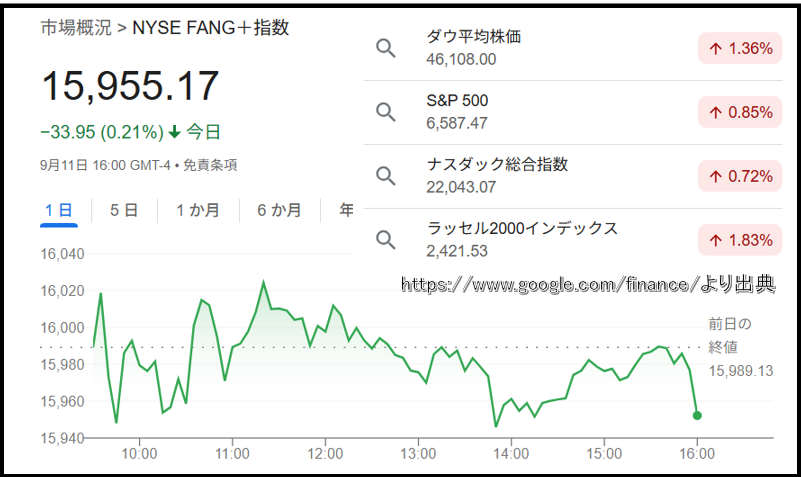Viewport: 801px width, 477px height.
Task: Click the 0.85% change badge for S&P 500
Action: tap(740, 112)
